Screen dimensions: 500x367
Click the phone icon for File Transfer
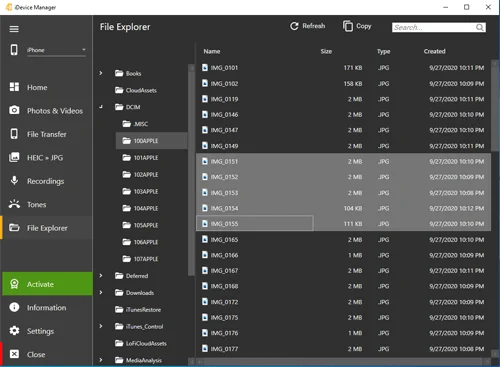click(14, 134)
